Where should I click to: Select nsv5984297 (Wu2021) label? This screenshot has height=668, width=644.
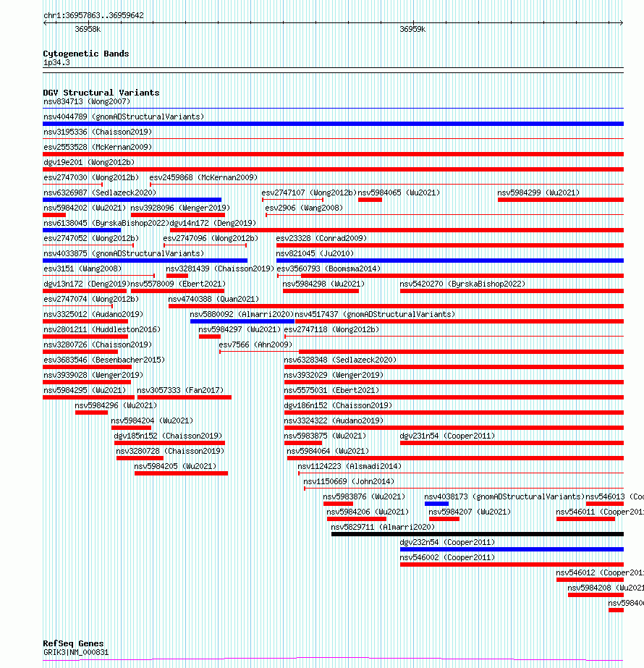click(x=240, y=329)
